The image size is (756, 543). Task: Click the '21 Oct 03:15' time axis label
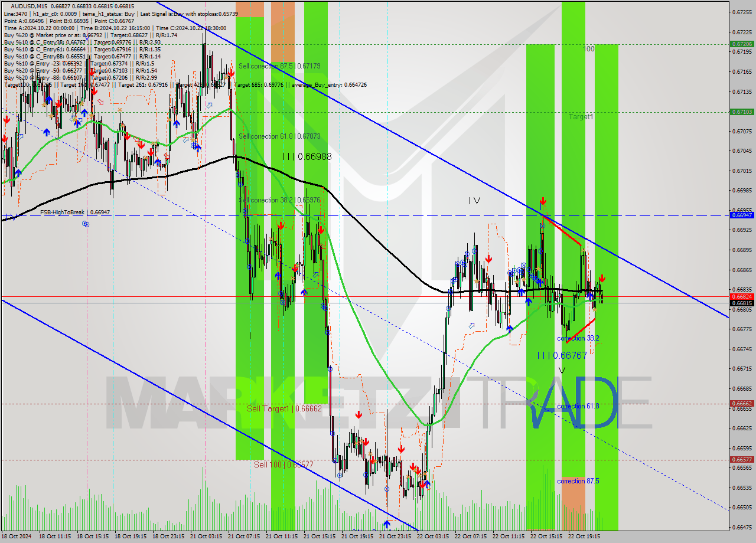[206, 537]
